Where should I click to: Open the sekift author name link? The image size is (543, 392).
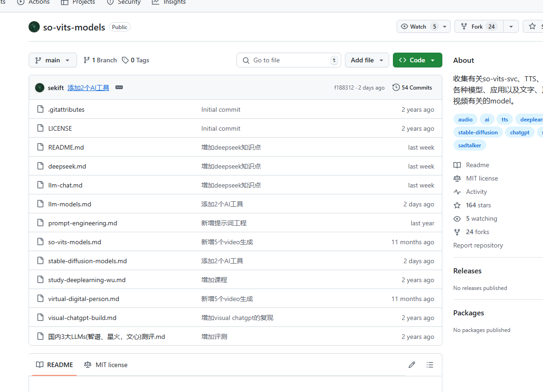tap(56, 88)
